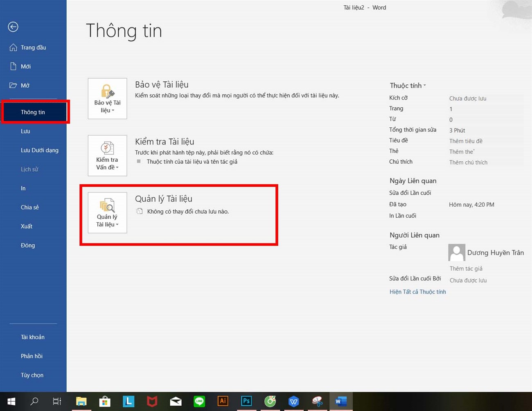Open McAfee from the taskbar
The image size is (532, 411).
152,402
